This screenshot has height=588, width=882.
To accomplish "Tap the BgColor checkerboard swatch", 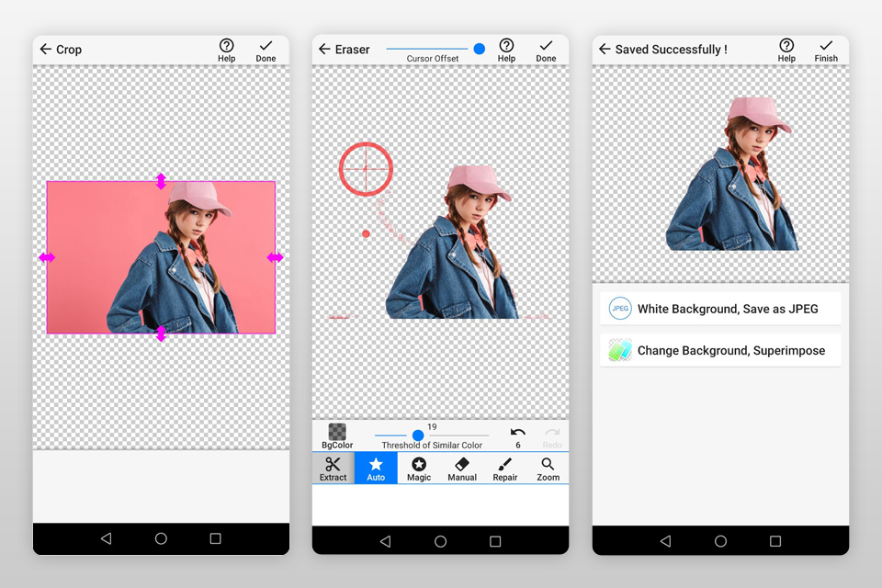I will point(337,432).
